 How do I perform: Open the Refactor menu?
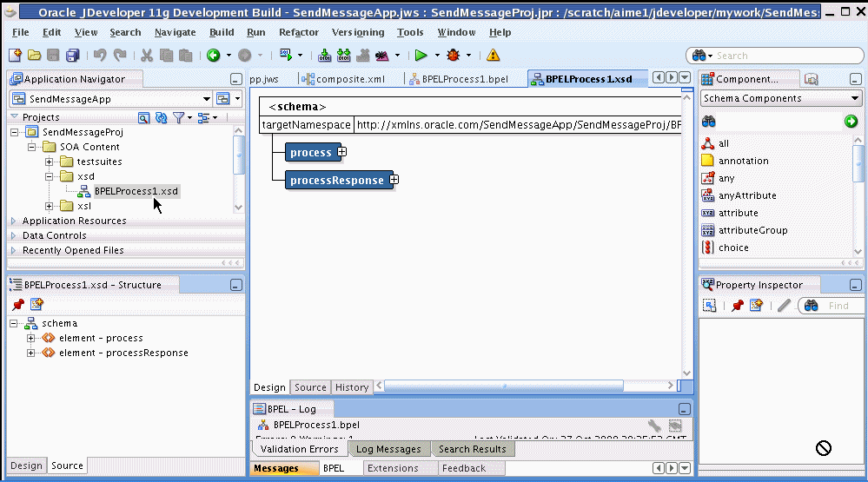click(x=298, y=32)
